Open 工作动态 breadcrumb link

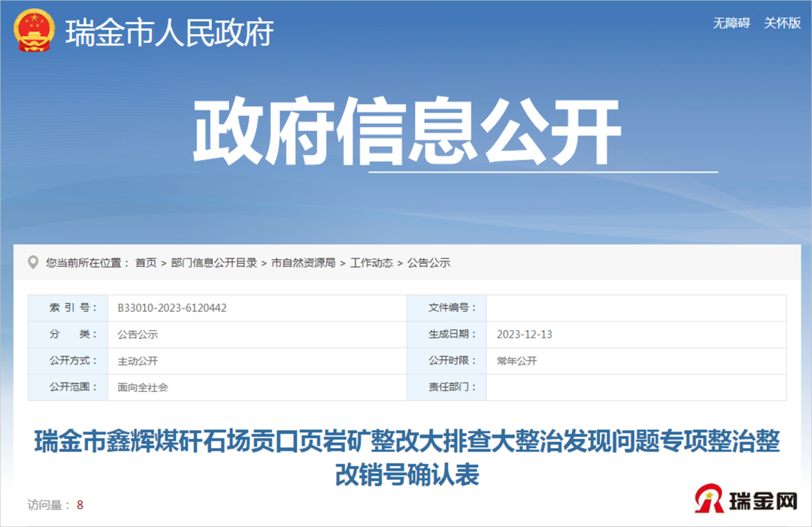(x=371, y=263)
